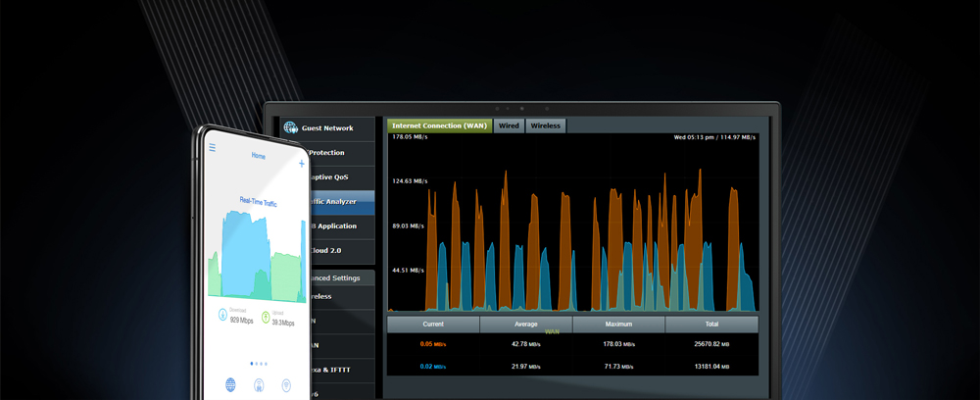
Task: Tap the Wi-Fi icon in phone bottom bar
Action: (286, 385)
